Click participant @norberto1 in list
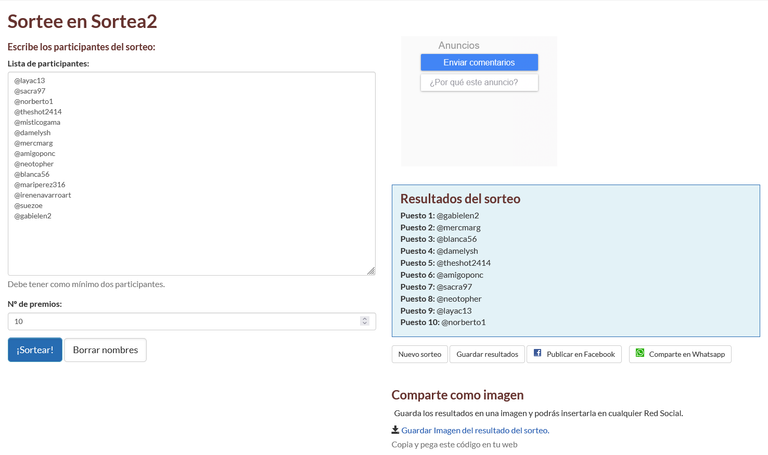Viewport: 768px width, 455px height. pos(33,101)
